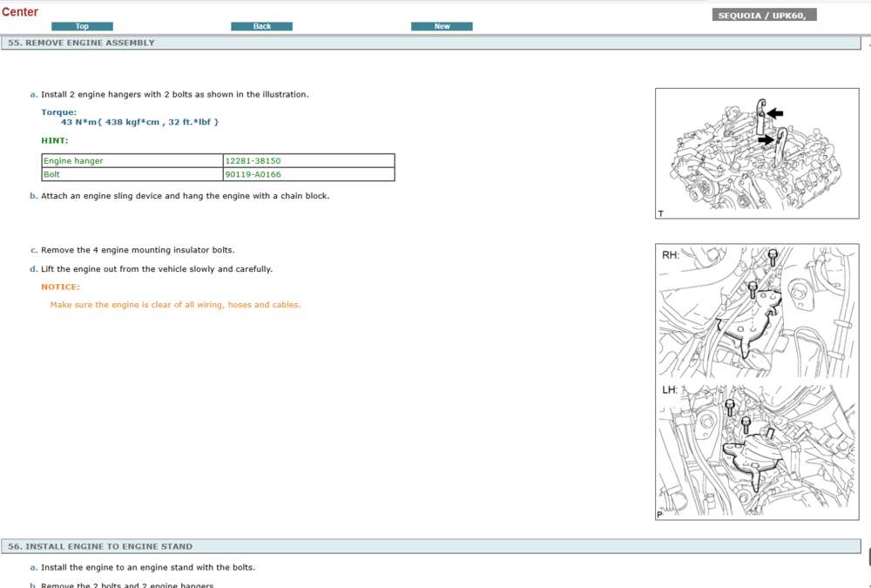
Task: Click step b about engine sling device
Action: (185, 196)
